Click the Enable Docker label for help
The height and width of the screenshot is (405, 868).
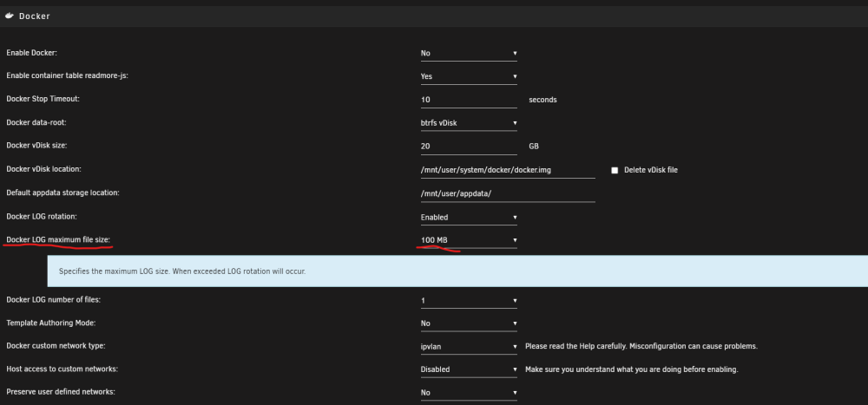[31, 53]
